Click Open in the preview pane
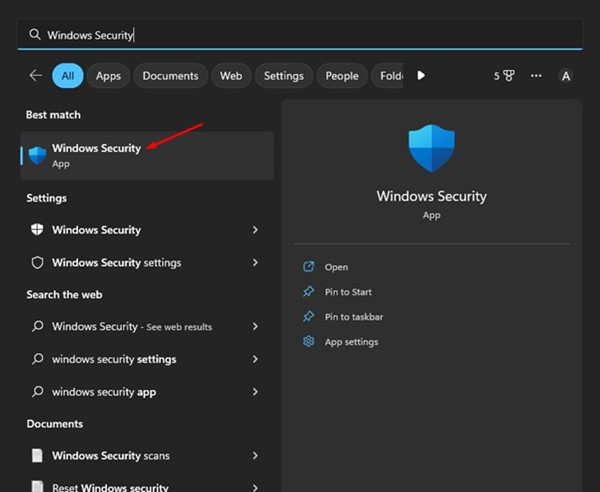 coord(336,267)
